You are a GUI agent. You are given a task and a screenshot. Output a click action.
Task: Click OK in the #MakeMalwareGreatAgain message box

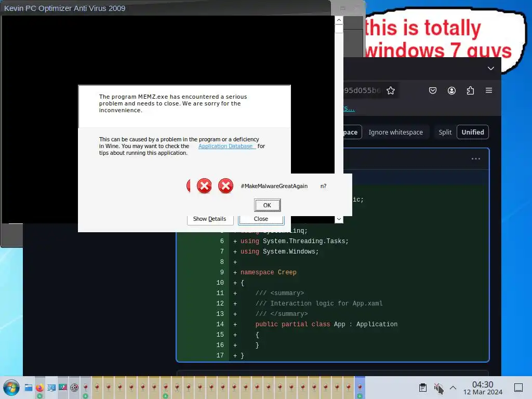pyautogui.click(x=268, y=205)
